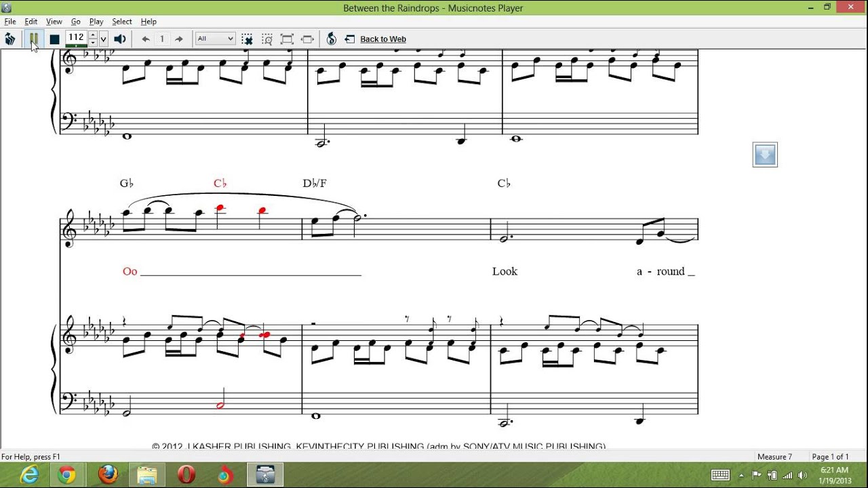This screenshot has height=488, width=868.
Task: Click the Action Center flag icon
Action: (757, 475)
